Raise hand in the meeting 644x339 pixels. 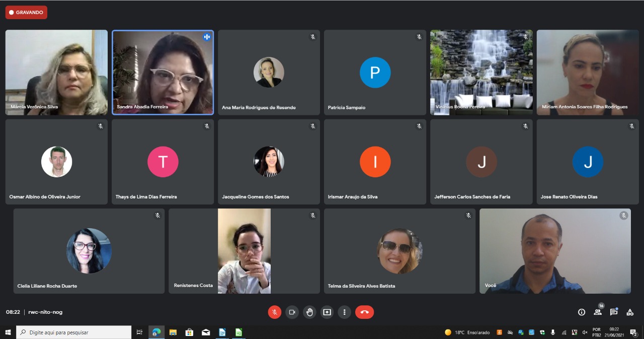coord(309,312)
